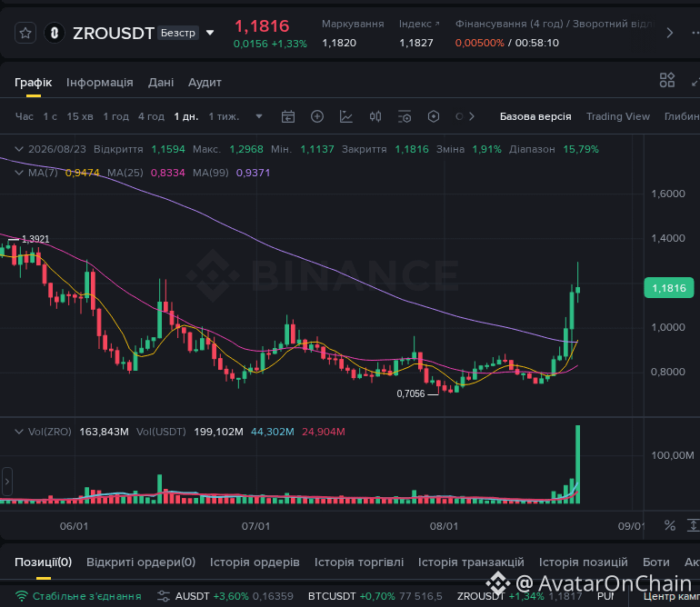Image resolution: width=700 pixels, height=607 pixels.
Task: Expand more timeframe options dropdown
Action: [259, 116]
